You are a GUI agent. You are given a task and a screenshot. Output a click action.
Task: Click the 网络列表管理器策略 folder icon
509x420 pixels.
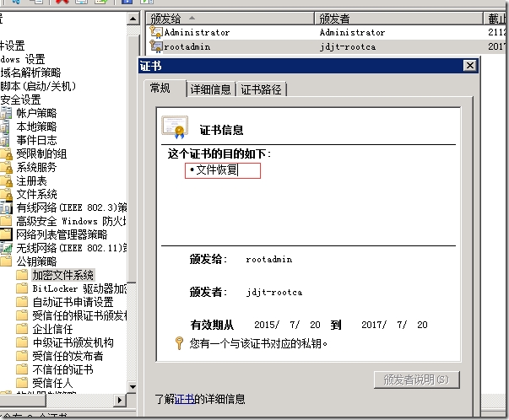(x=6, y=234)
